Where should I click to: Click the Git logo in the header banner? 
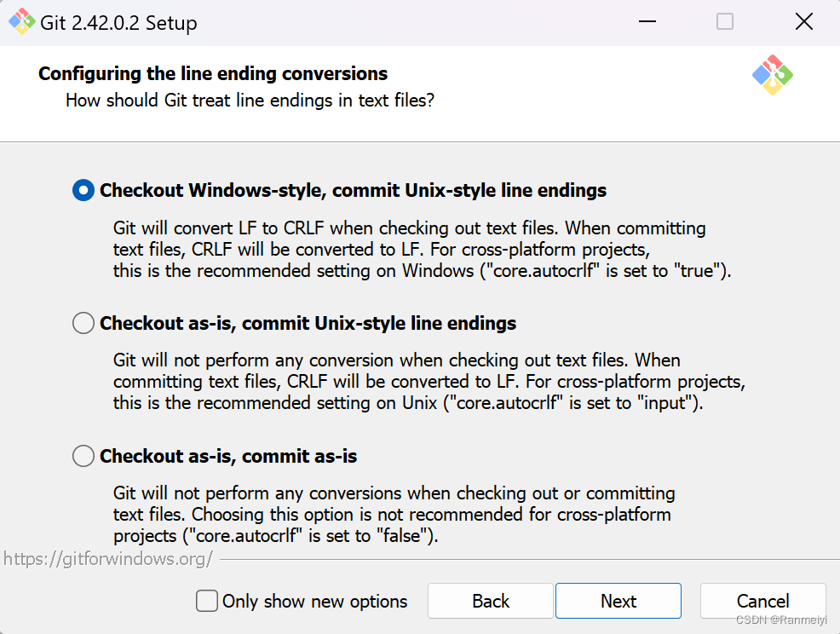[772, 75]
